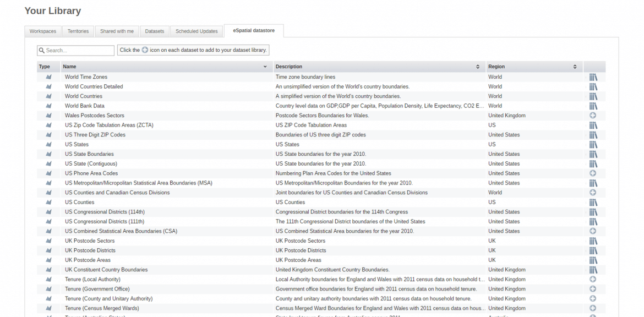Click library icon for UK Constituent Country Boundaries
The image size is (644, 317).
tap(593, 270)
